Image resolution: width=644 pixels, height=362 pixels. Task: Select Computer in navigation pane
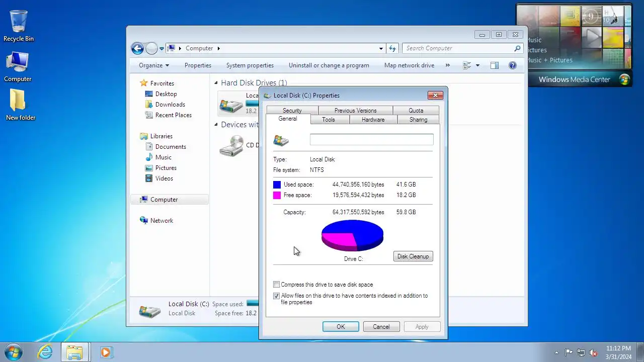point(170,200)
